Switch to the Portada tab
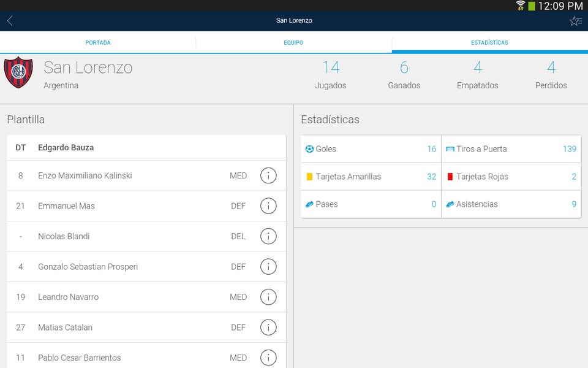The height and width of the screenshot is (368, 588). pos(98,42)
